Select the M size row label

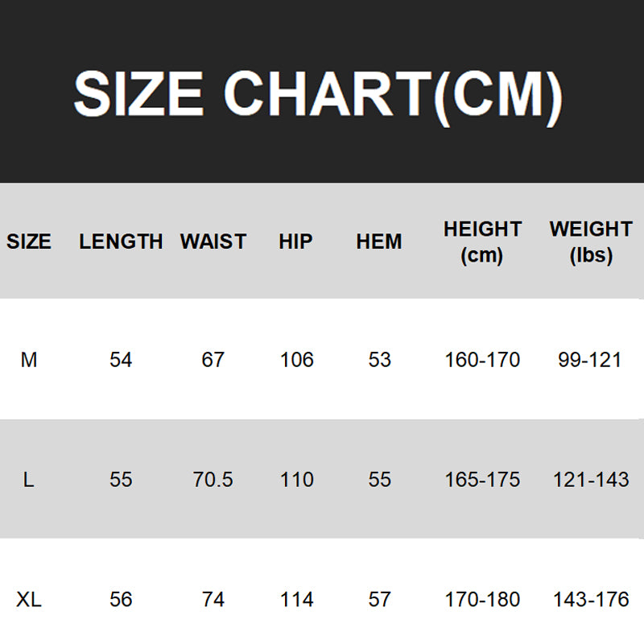[x=29, y=360]
